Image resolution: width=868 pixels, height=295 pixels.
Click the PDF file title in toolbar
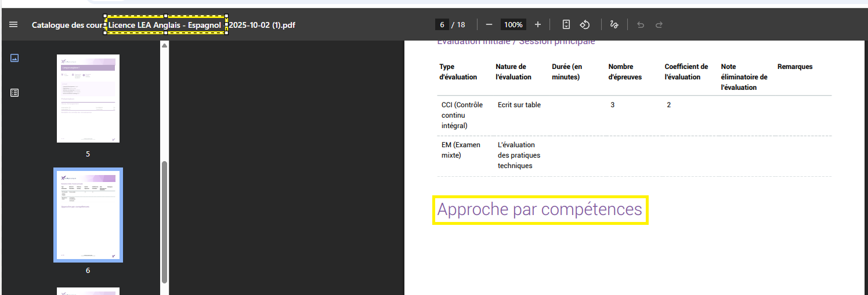[x=164, y=25]
